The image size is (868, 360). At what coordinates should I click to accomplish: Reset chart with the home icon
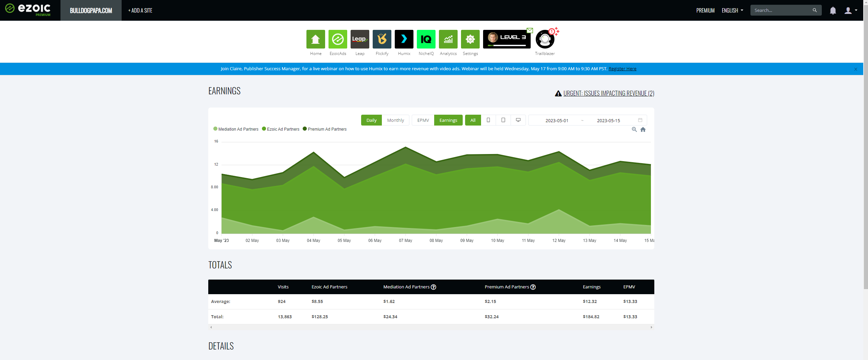coord(643,129)
